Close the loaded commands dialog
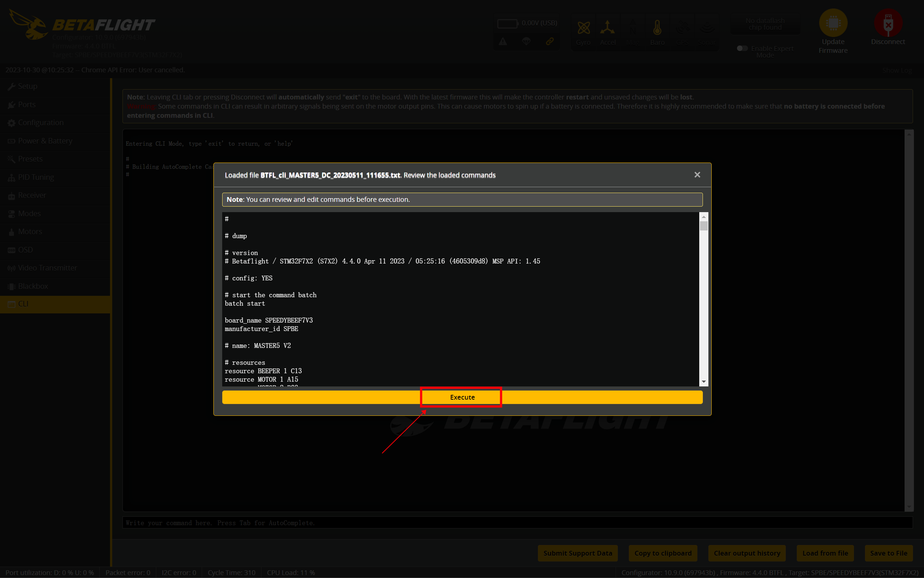924x578 pixels. point(697,175)
